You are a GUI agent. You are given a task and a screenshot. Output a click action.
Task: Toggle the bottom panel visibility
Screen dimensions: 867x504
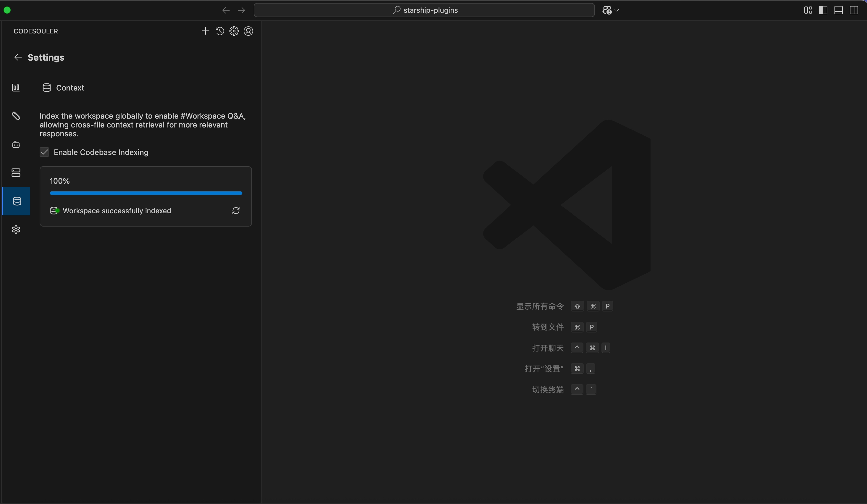pos(838,10)
